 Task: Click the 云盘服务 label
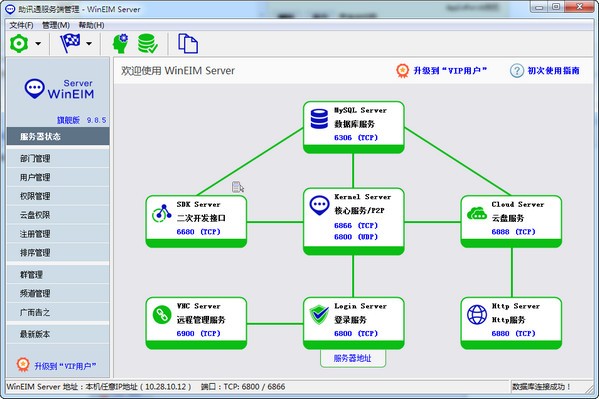(x=508, y=218)
